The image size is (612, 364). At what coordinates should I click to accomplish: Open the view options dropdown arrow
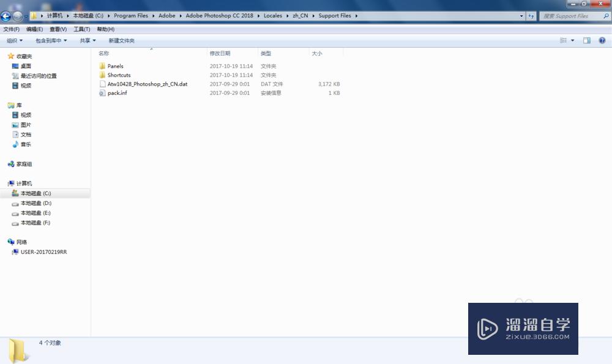[573, 40]
